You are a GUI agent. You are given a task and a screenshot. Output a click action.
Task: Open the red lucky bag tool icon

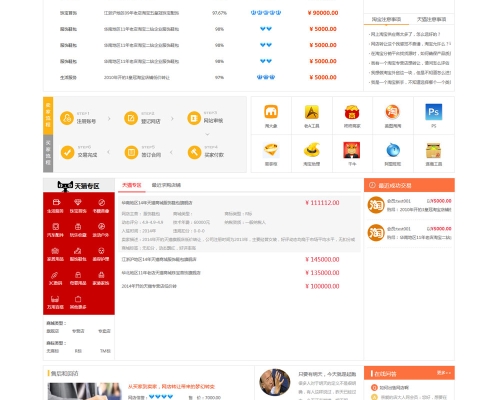click(352, 112)
